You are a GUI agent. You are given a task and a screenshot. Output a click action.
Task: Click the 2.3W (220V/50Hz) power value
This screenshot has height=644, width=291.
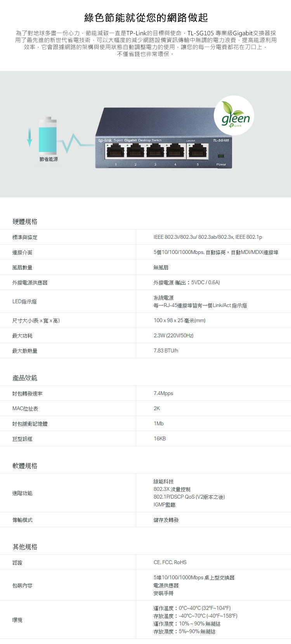pyautogui.click(x=173, y=335)
